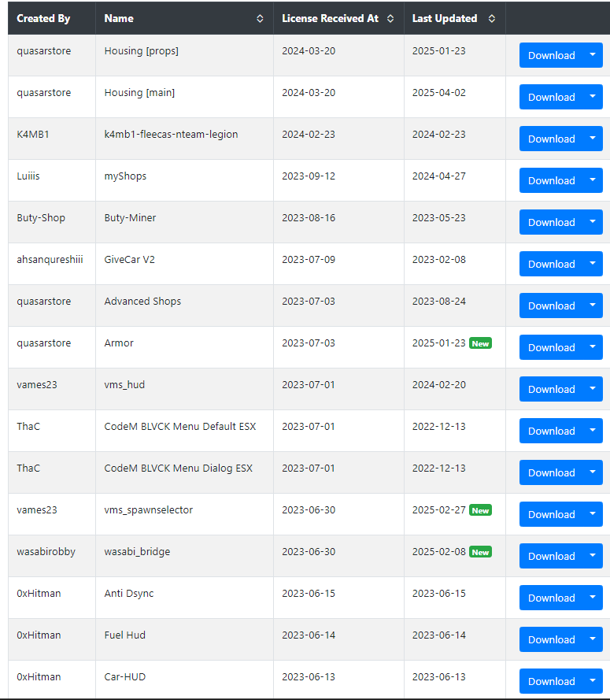Open download caret for Car-HUD
610x700 pixels.
click(x=593, y=681)
